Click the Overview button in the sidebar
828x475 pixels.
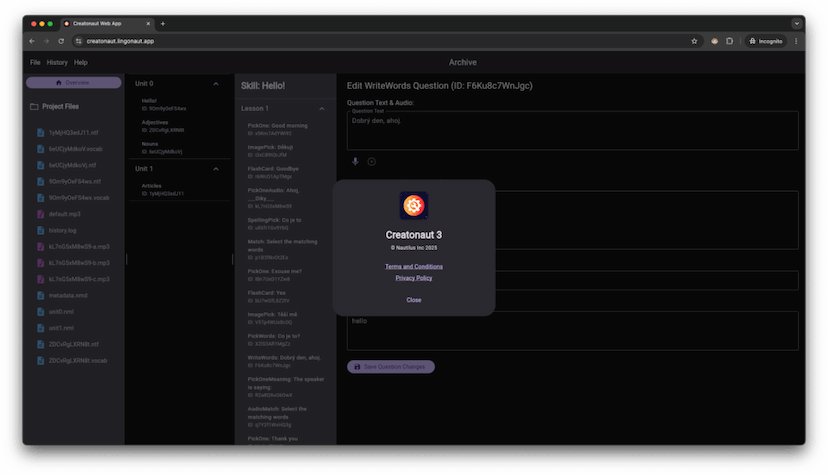pos(73,83)
